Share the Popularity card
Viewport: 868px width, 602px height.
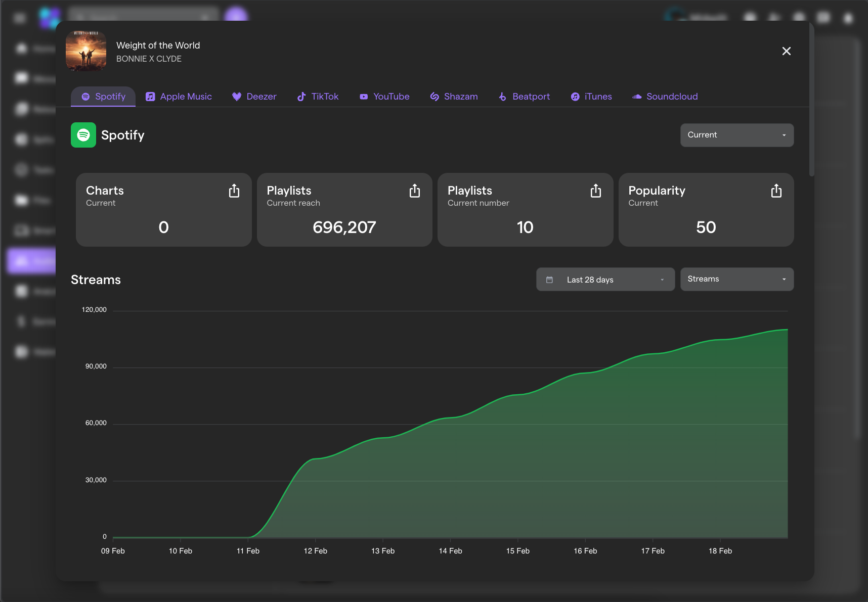776,191
